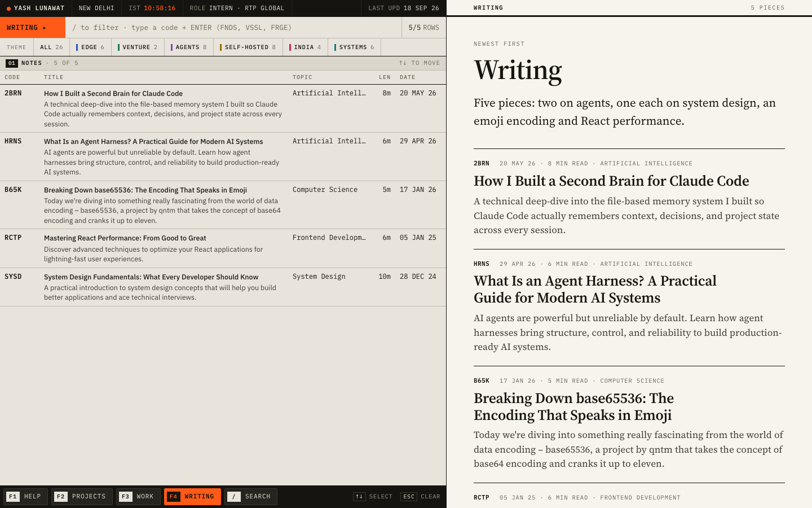
Task: Open article heading 'How I Built a Second Brain for Claude Code'
Action: [x=611, y=181]
